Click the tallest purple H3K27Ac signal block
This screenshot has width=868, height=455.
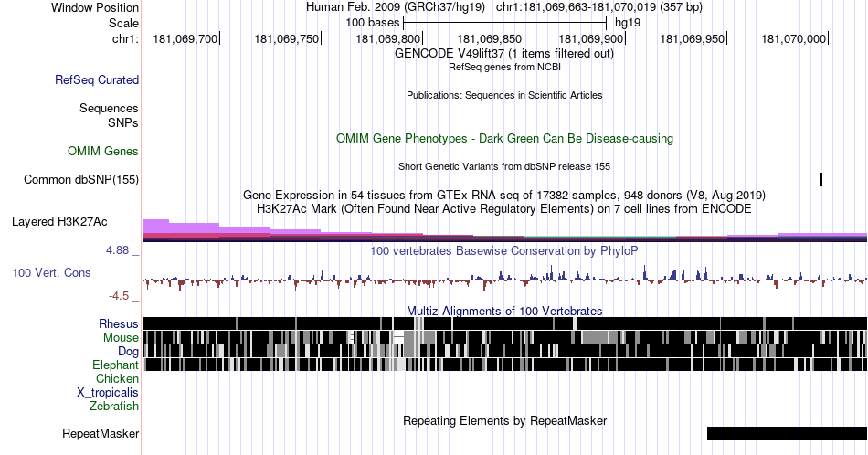pyautogui.click(x=155, y=226)
